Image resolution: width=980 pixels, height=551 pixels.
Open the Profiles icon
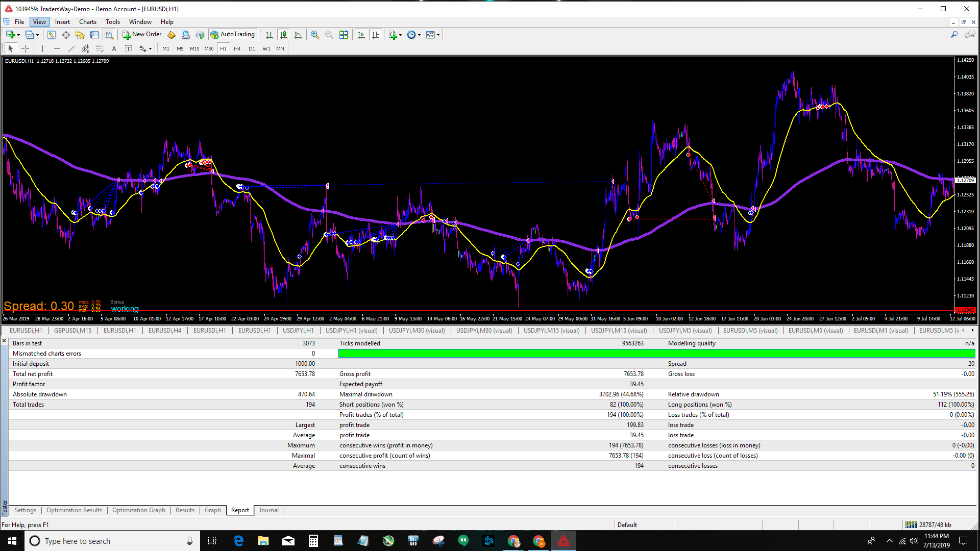pyautogui.click(x=29, y=35)
